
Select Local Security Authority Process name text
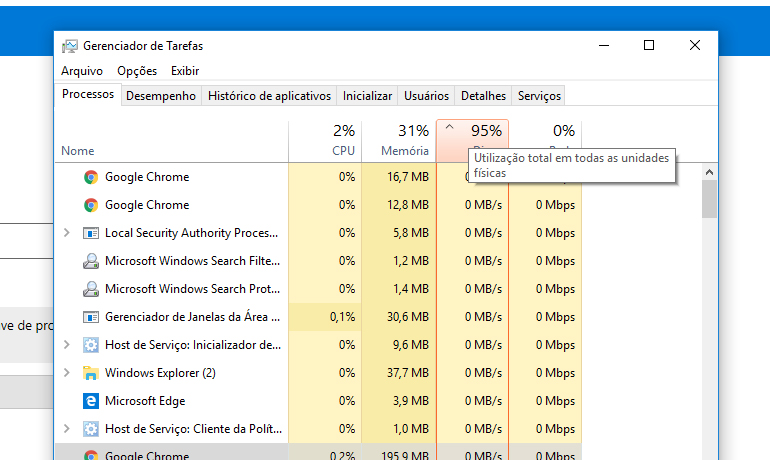click(x=192, y=233)
